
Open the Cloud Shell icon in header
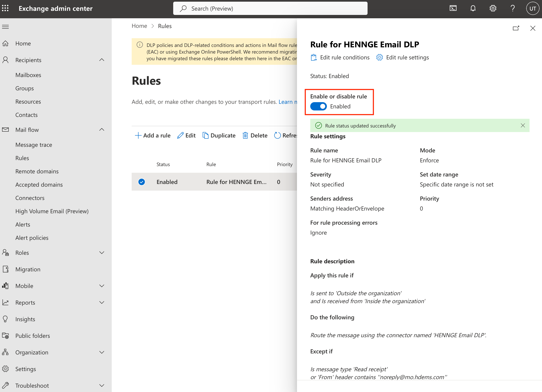[453, 8]
